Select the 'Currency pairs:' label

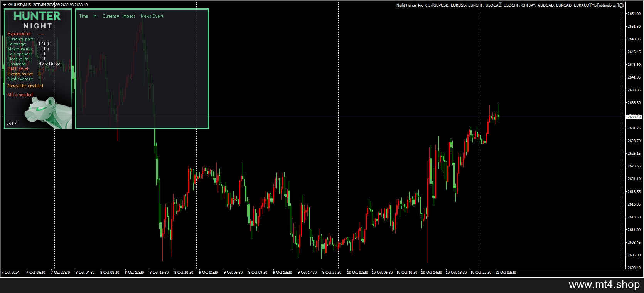coord(21,39)
